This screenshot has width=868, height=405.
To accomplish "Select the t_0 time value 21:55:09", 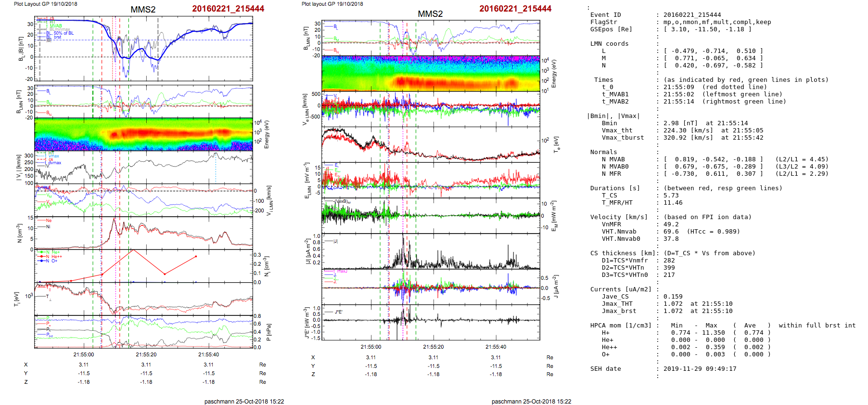I will [679, 87].
